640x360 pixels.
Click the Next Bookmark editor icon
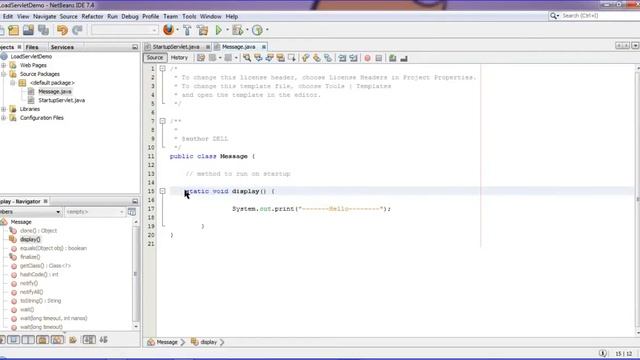[x=317, y=58]
